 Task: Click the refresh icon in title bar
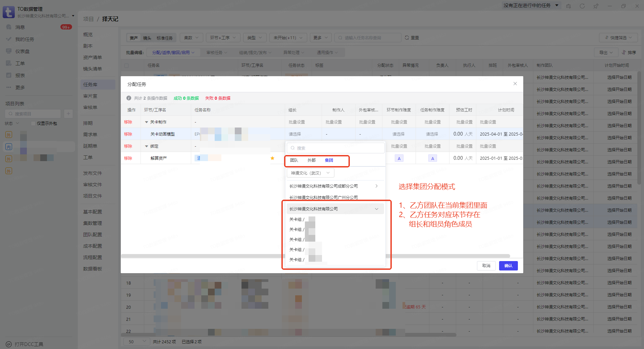[582, 6]
